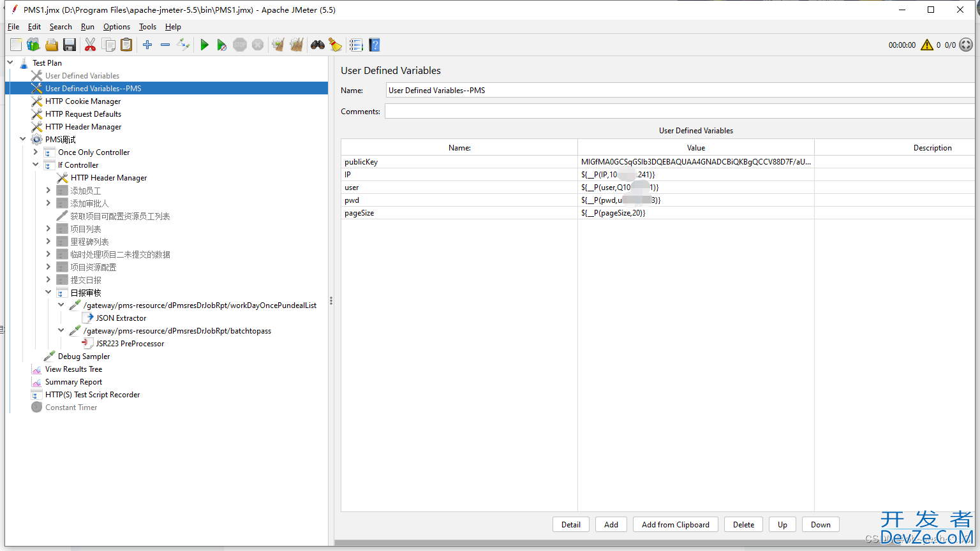
Task: Copy selected element using toolbar icon
Action: [x=108, y=45]
